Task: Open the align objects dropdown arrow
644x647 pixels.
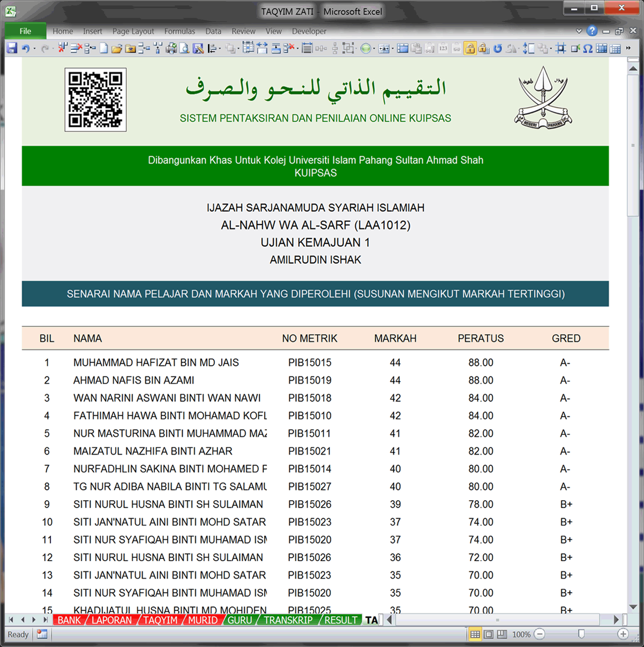Action: point(220,49)
